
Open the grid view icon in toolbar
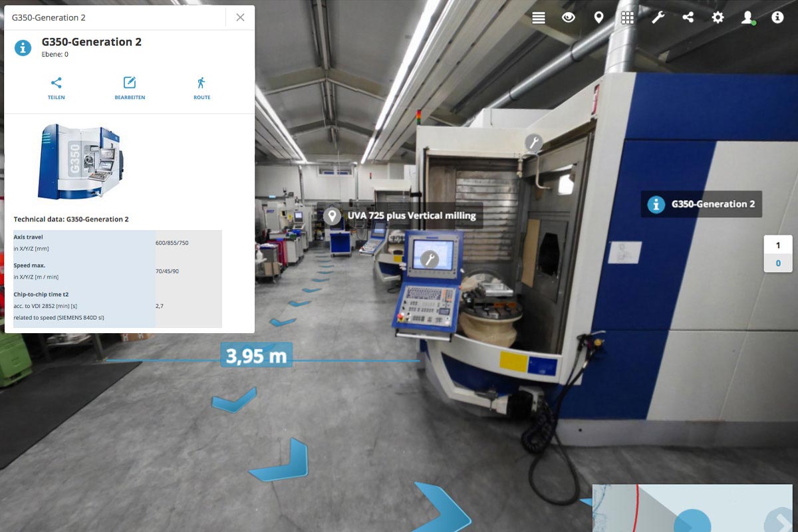628,18
